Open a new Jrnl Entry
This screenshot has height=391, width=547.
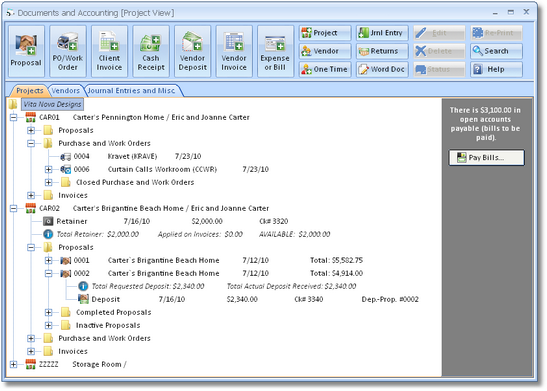tap(382, 33)
